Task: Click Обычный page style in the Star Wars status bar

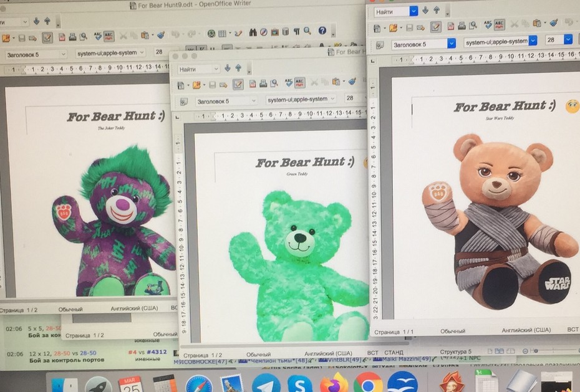Action: click(452, 332)
